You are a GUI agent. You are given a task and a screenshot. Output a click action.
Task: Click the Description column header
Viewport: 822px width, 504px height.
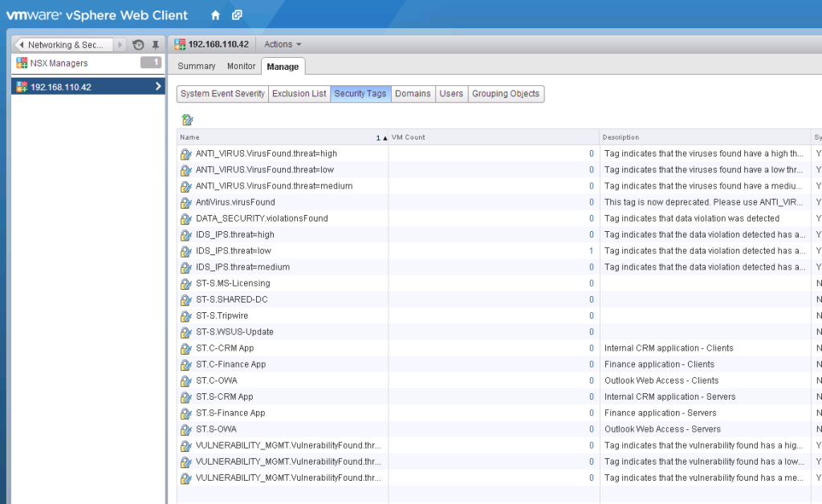pos(705,137)
